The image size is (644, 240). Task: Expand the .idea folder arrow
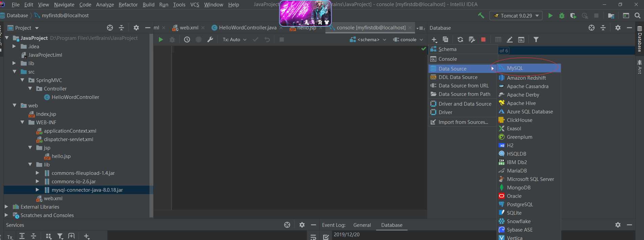(14, 46)
